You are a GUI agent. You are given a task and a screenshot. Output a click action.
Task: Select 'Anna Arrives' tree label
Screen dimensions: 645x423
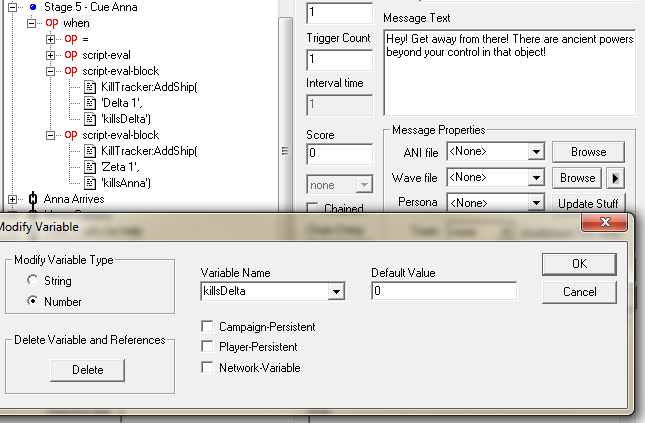click(74, 199)
